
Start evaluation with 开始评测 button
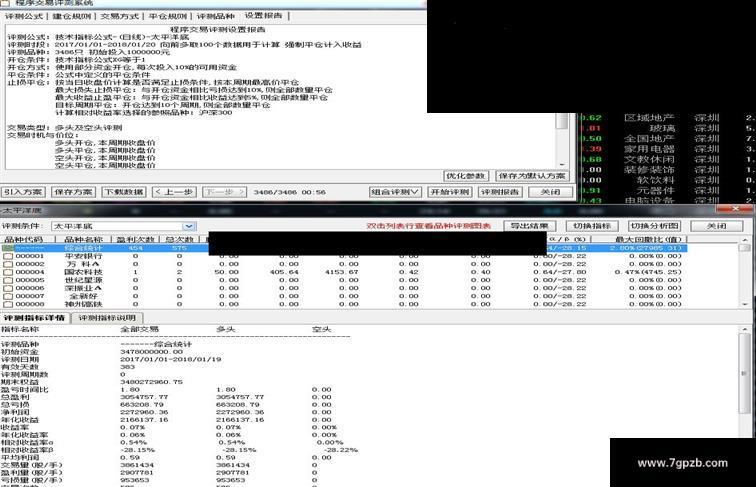tap(450, 192)
